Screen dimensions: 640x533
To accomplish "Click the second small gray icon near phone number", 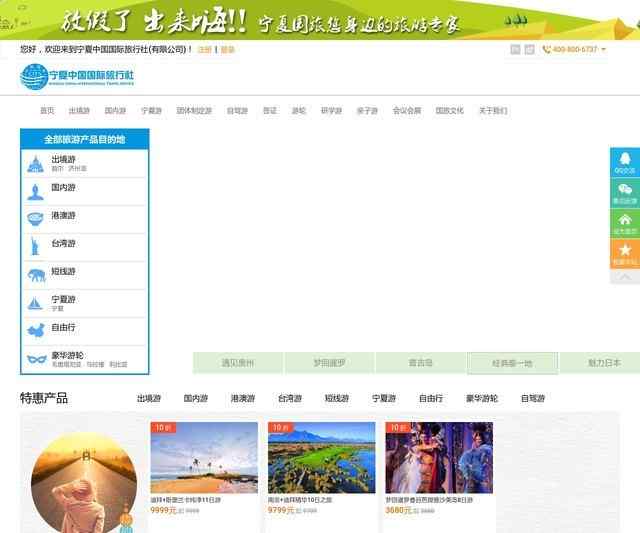I will click(x=529, y=49).
